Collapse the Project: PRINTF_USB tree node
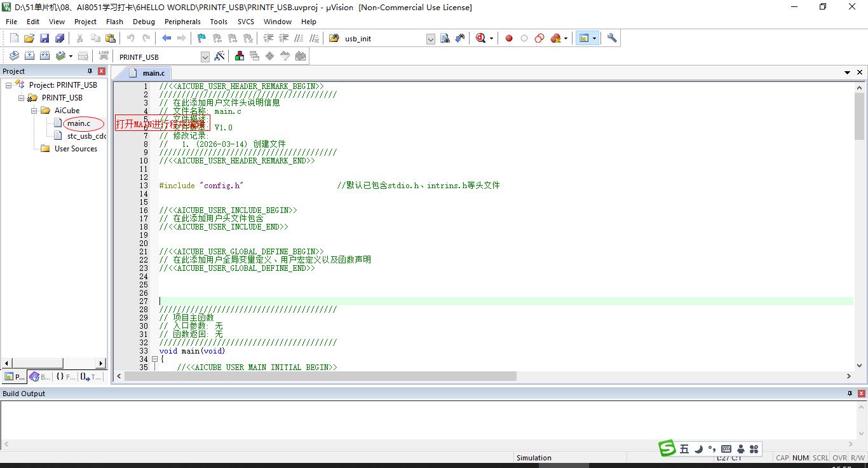 (8, 85)
